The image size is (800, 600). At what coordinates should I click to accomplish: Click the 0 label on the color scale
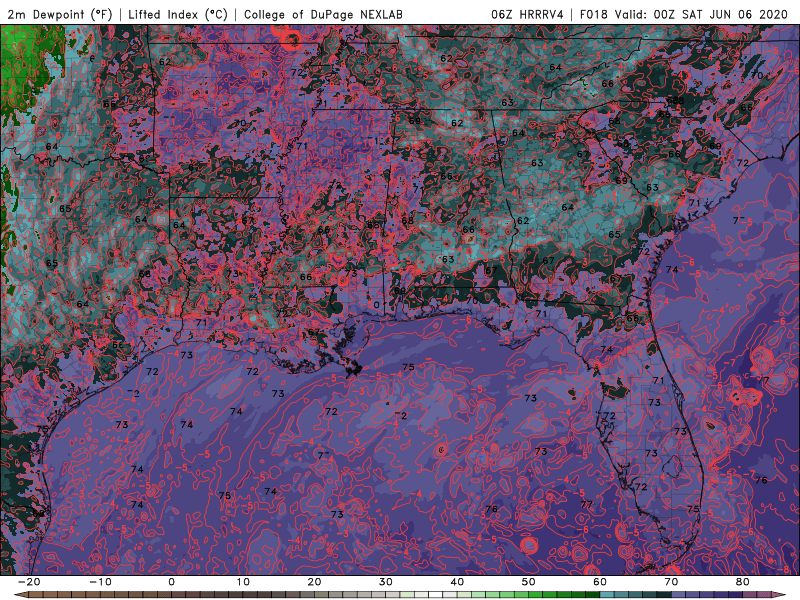(x=171, y=582)
